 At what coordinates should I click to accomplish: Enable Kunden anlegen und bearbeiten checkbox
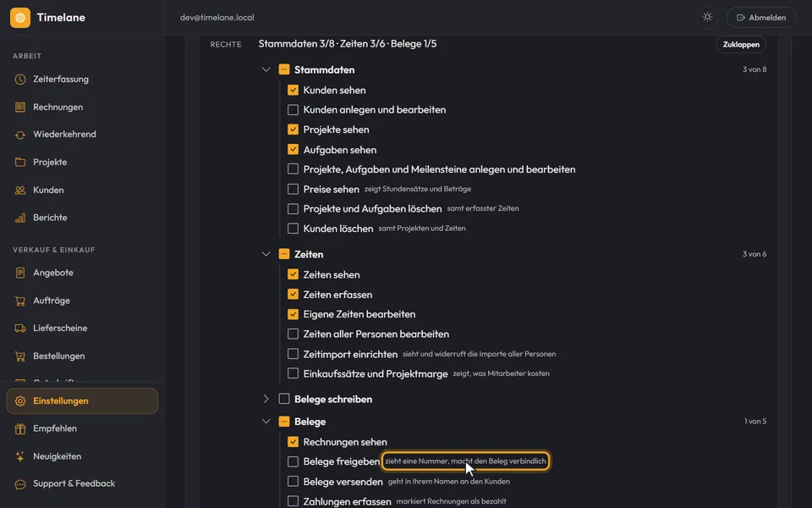point(294,110)
